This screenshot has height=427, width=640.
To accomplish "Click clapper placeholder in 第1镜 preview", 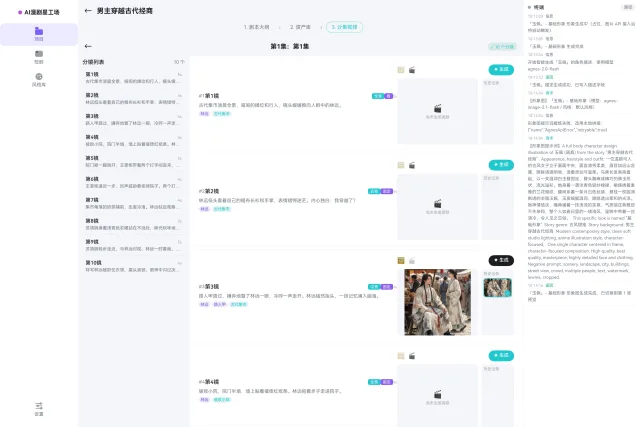I will point(438,111).
